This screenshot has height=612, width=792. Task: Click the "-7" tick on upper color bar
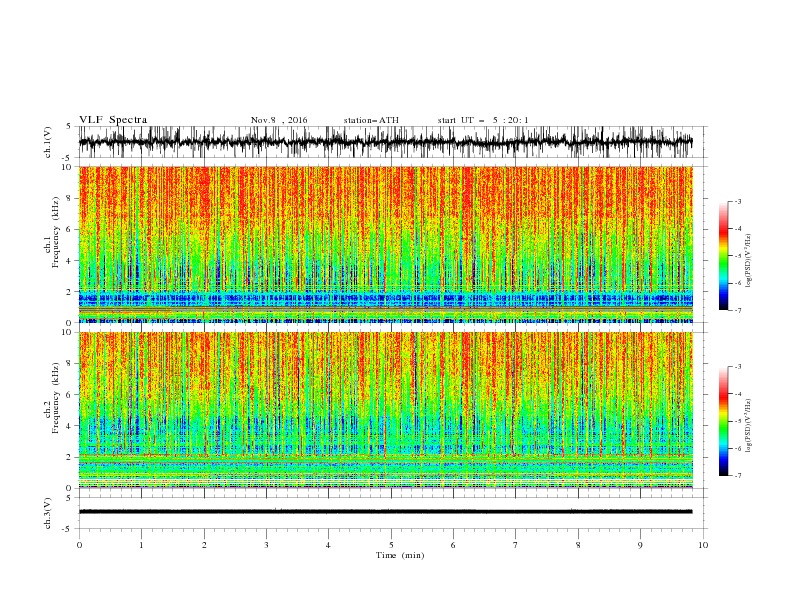tap(738, 310)
